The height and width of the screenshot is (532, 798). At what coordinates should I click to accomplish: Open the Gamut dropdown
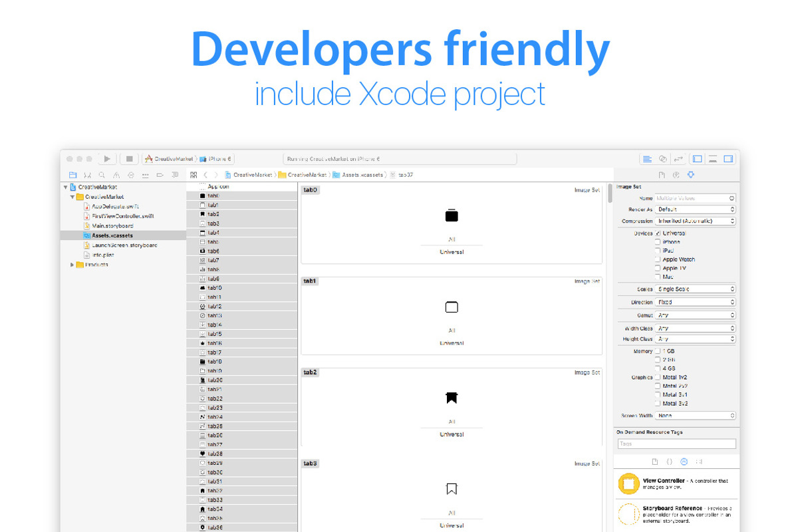pos(696,315)
